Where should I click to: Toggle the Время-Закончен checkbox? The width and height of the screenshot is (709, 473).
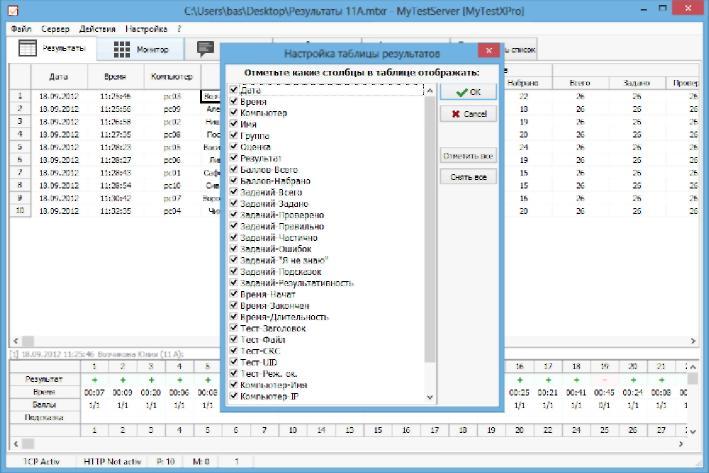point(233,305)
